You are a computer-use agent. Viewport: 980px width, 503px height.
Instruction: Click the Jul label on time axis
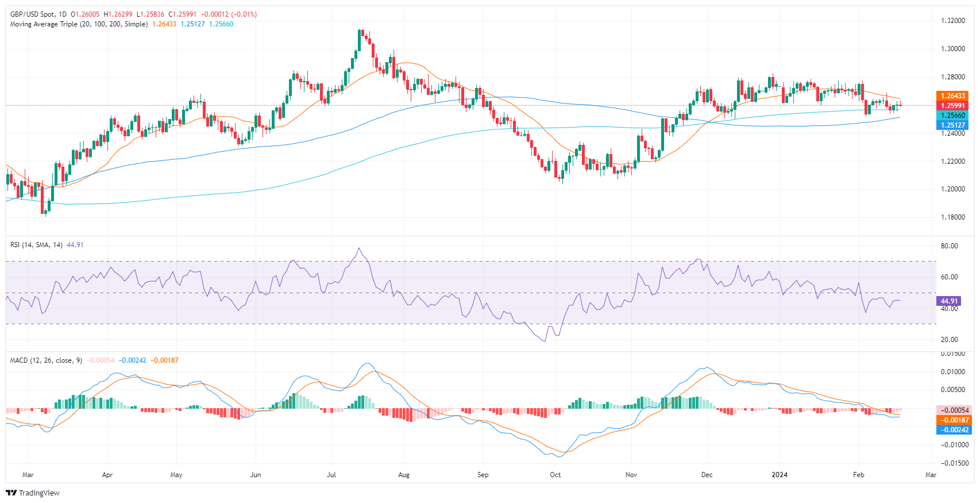(331, 475)
